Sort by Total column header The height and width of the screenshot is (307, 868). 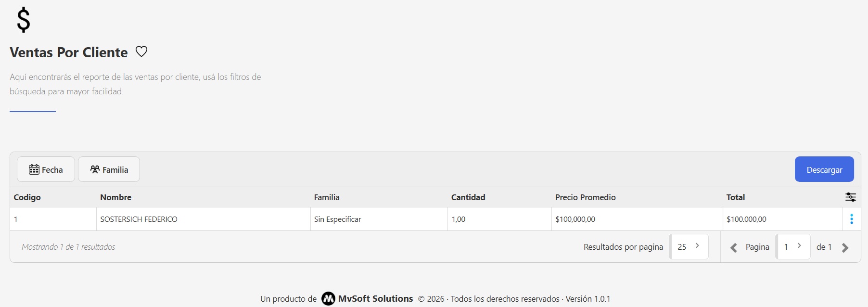click(735, 197)
